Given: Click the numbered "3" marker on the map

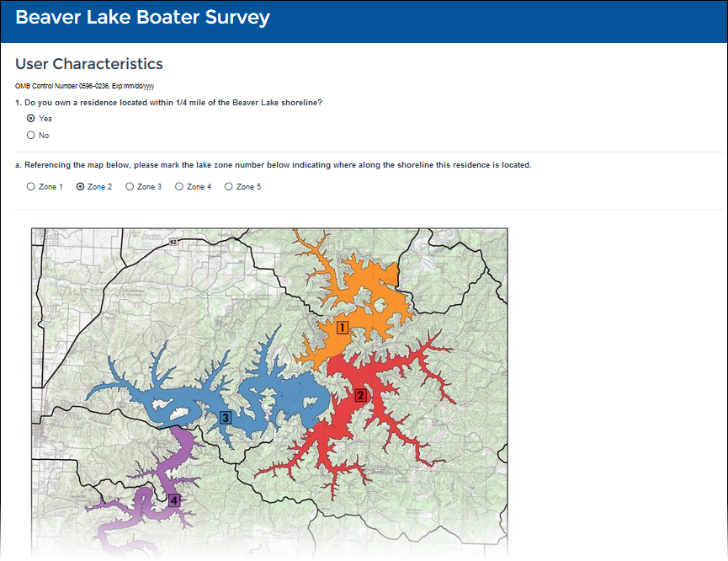Looking at the screenshot, I should point(226,418).
